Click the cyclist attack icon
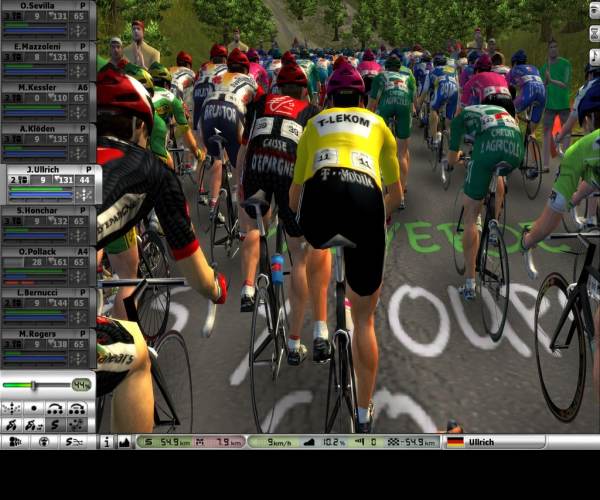 tap(12, 425)
